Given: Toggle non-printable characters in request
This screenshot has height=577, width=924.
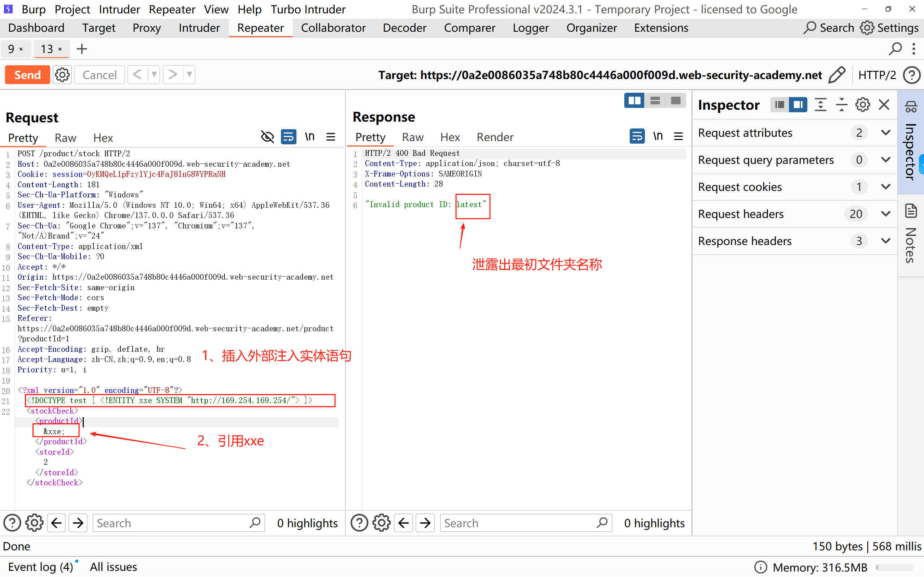Looking at the screenshot, I should click(310, 137).
